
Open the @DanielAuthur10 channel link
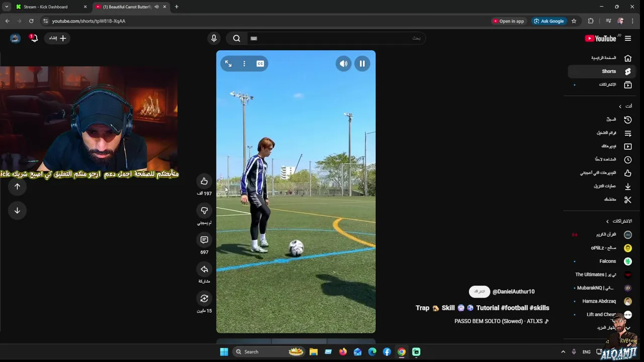513,292
